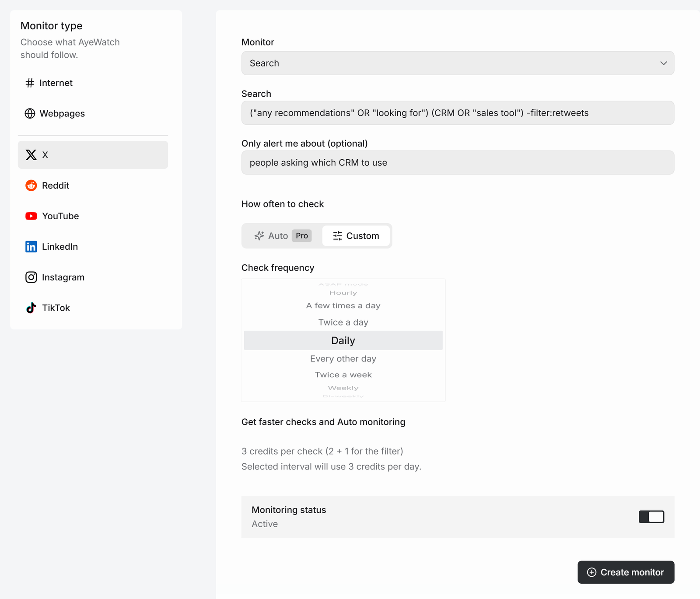Select Twice a week option
Image resolution: width=700 pixels, height=599 pixels.
tap(343, 375)
